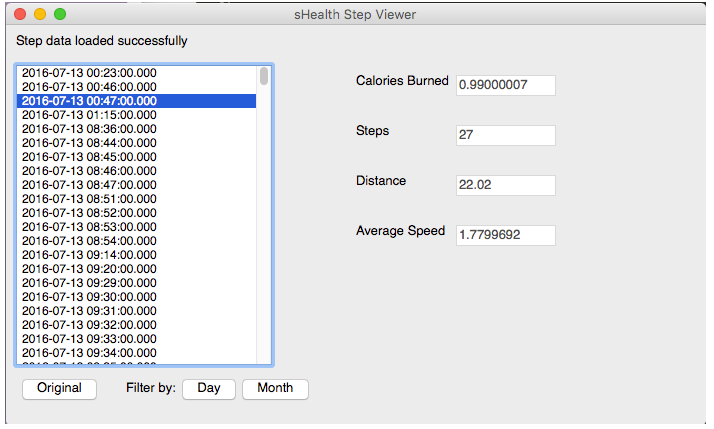714x429 pixels.
Task: Select entry 2016-07-13 09:31:00.000
Action: pyautogui.click(x=136, y=311)
